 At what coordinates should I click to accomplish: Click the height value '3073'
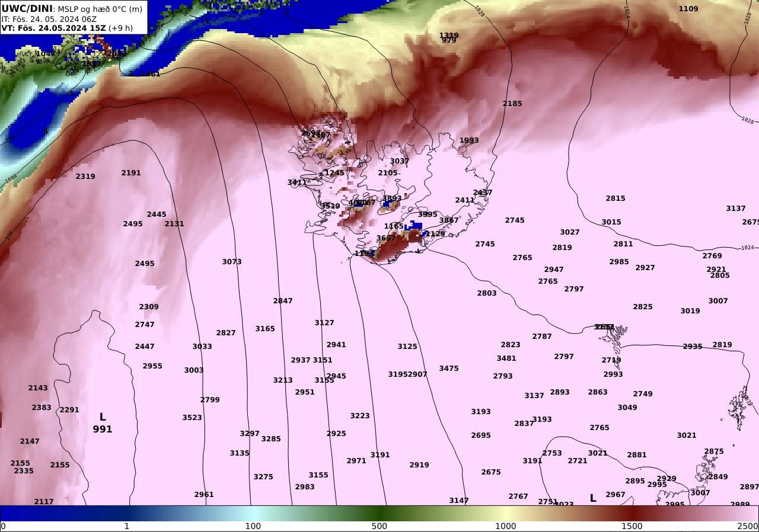pyautogui.click(x=232, y=262)
